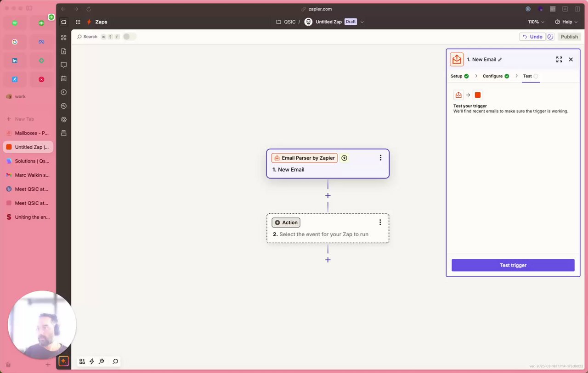The width and height of the screenshot is (588, 373).
Task: Switch to Mailboxes browser tab
Action: click(x=28, y=133)
